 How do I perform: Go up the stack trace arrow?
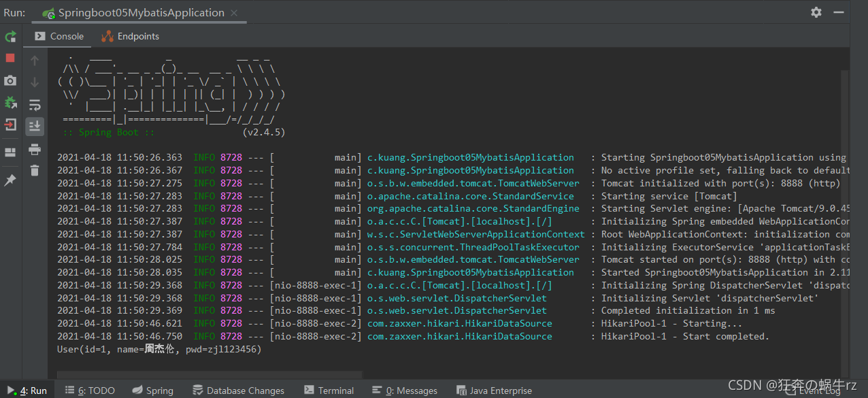point(35,61)
